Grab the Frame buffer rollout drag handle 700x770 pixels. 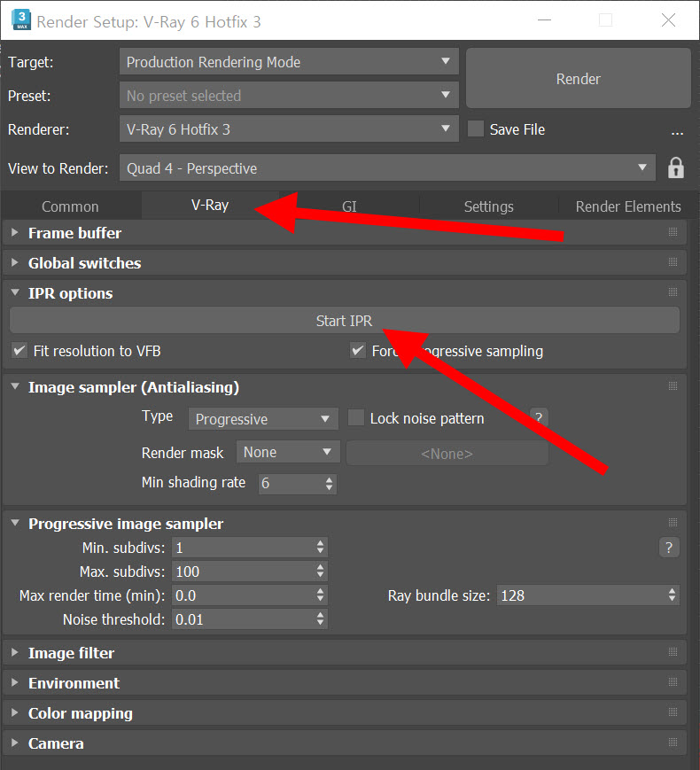[673, 232]
